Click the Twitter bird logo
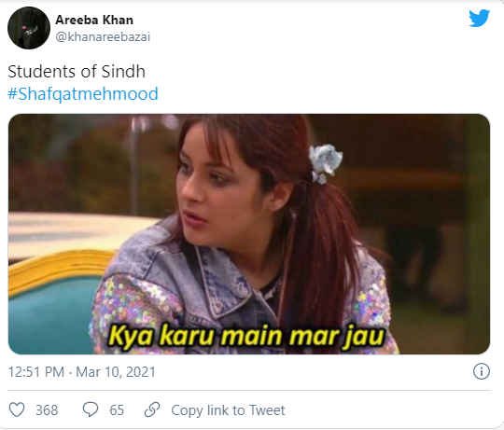504x430 pixels. 479,19
